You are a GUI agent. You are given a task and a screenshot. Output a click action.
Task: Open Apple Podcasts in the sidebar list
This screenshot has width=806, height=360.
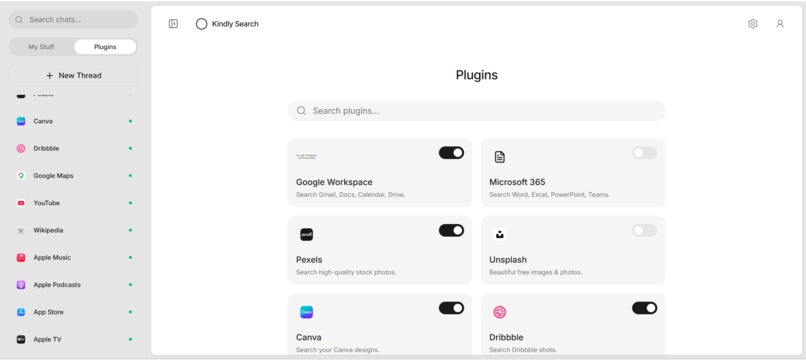(x=73, y=285)
